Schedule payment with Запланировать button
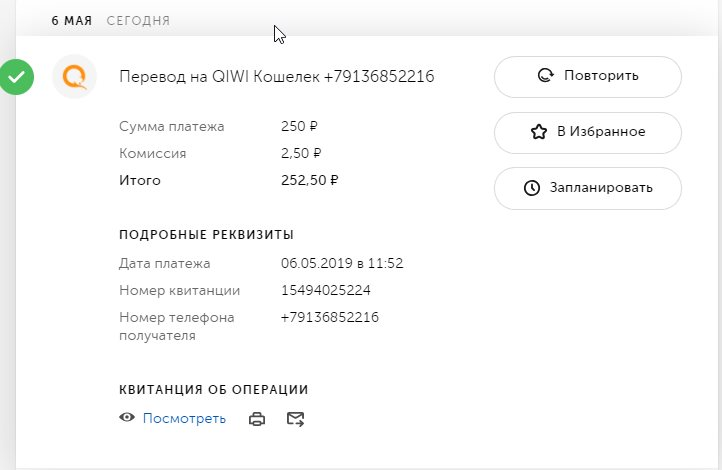Viewport: 722px width, 470px height. click(x=588, y=188)
